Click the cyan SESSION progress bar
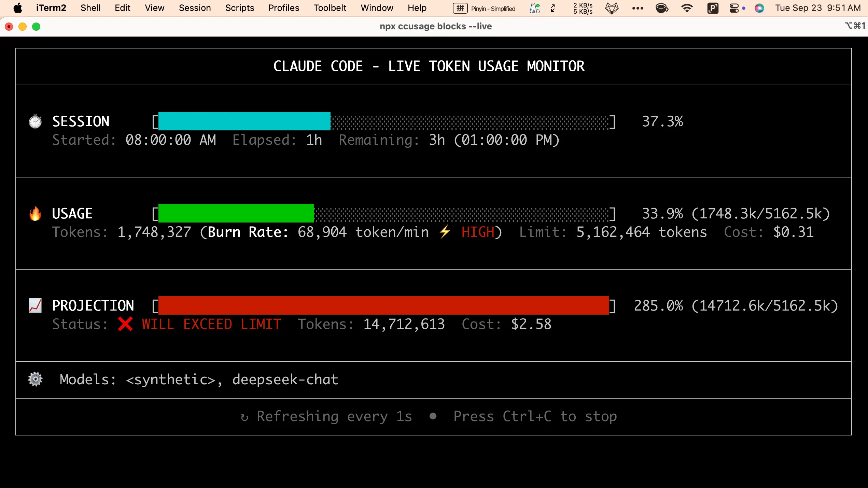868x488 pixels. 244,121
